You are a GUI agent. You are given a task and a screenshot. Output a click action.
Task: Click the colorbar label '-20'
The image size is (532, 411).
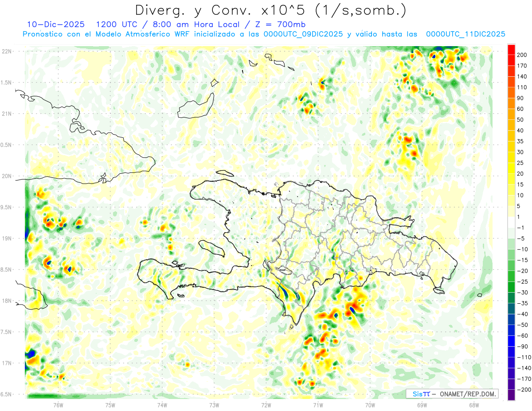[523, 271]
